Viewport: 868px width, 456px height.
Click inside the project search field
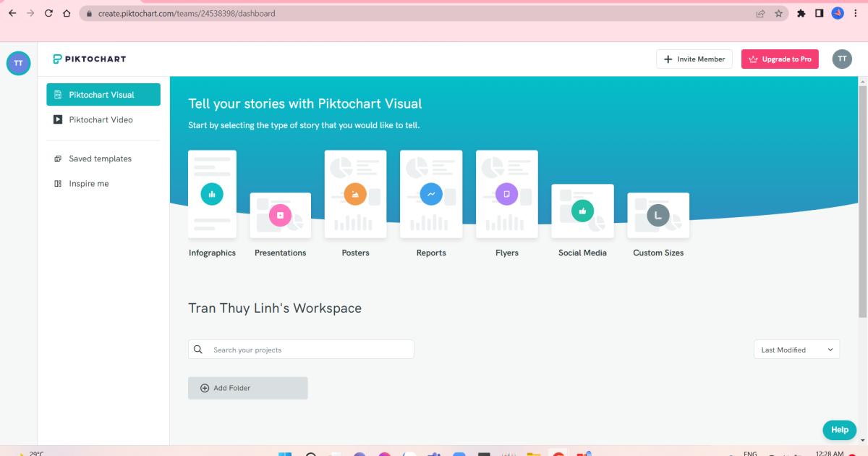pos(304,349)
